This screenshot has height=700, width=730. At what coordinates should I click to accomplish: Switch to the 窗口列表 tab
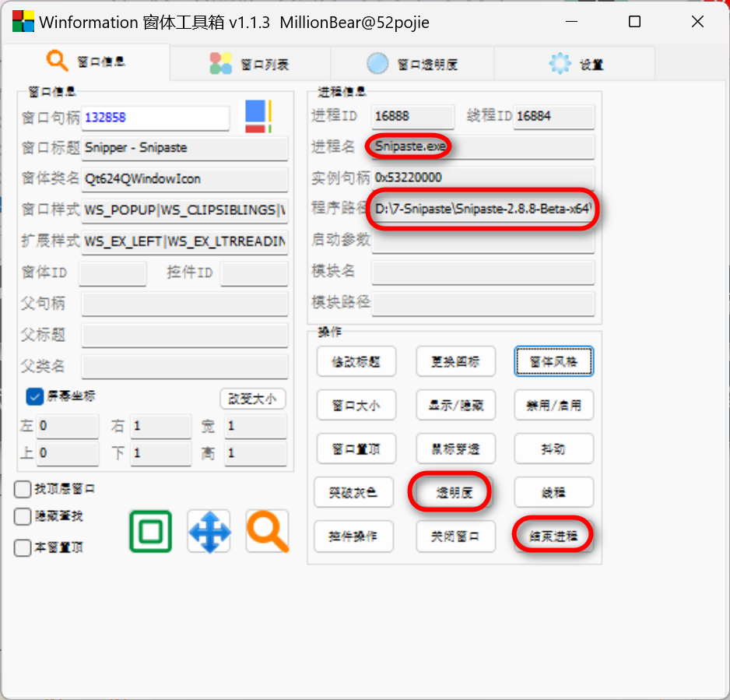(250, 63)
